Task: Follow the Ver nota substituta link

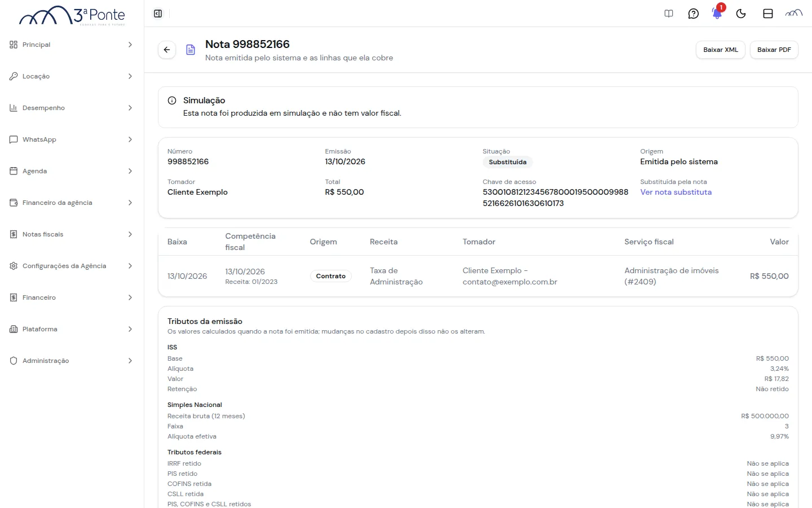Action: (x=676, y=192)
